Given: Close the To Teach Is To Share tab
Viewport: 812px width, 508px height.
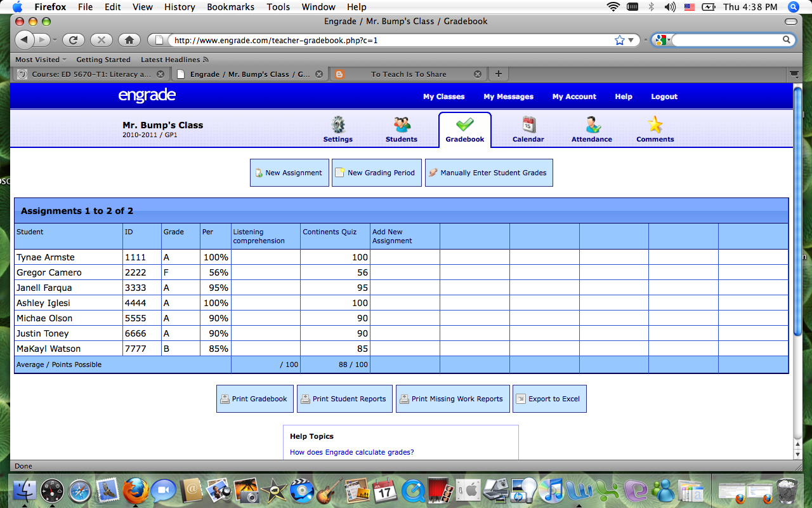Looking at the screenshot, I should pyautogui.click(x=478, y=74).
